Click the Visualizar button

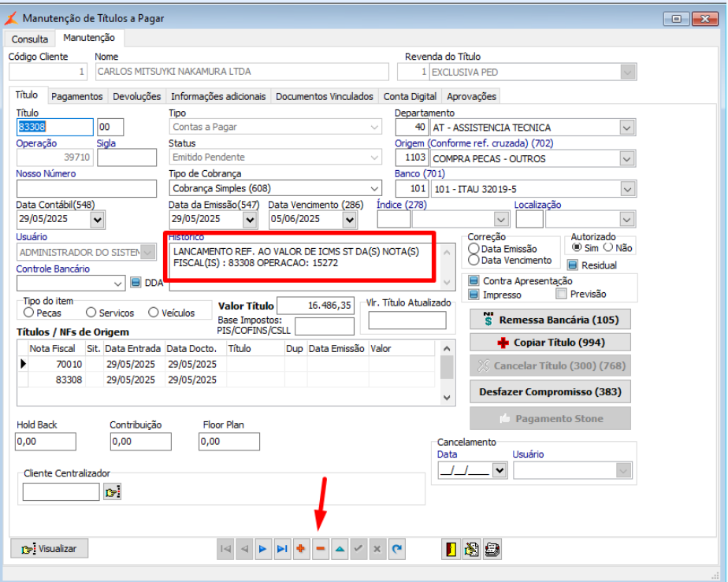click(x=49, y=549)
